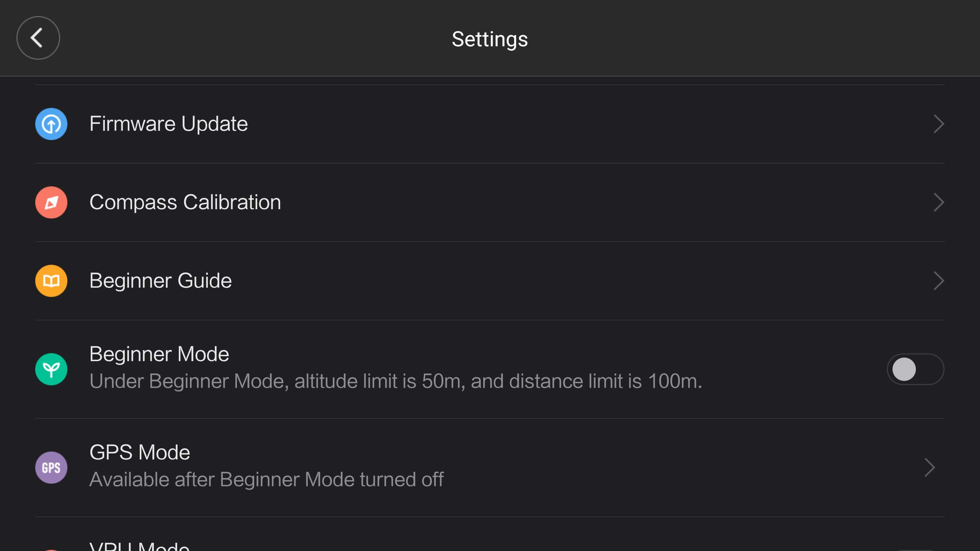Open the Beginner Guide label

(x=160, y=281)
